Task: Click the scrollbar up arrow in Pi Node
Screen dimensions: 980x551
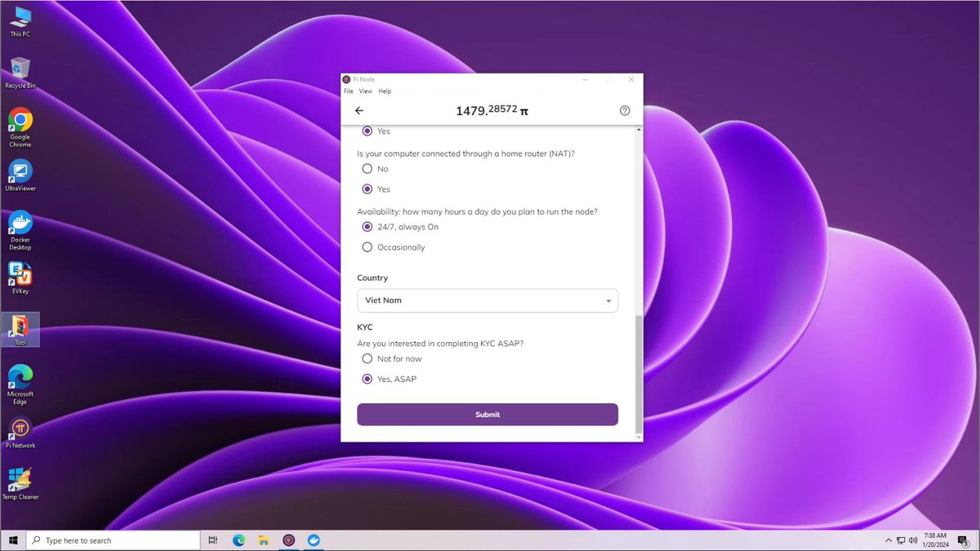Action: pos(639,130)
